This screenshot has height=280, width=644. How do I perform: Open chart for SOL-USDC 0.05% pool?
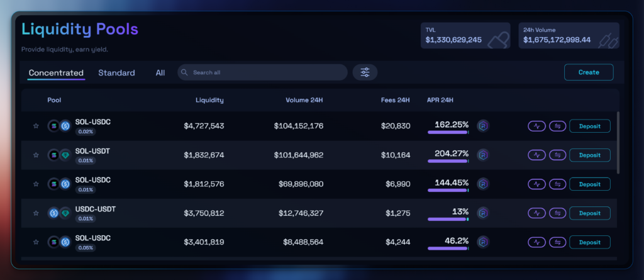[x=536, y=242]
